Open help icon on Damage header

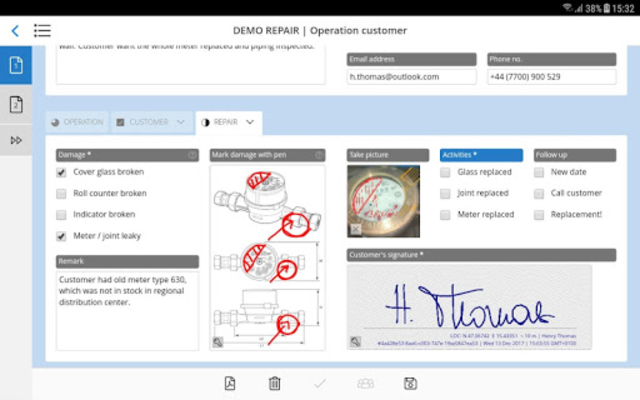pyautogui.click(x=192, y=155)
